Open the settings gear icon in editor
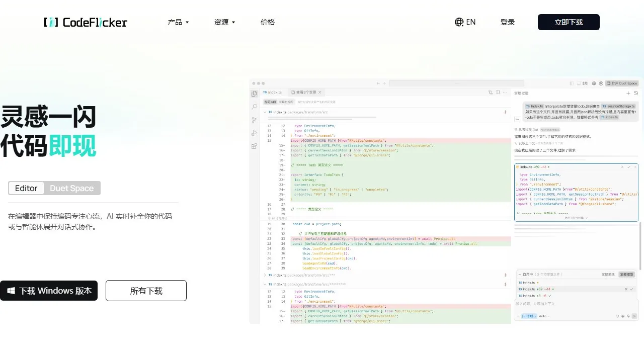This screenshot has height=362, width=644. click(x=594, y=83)
